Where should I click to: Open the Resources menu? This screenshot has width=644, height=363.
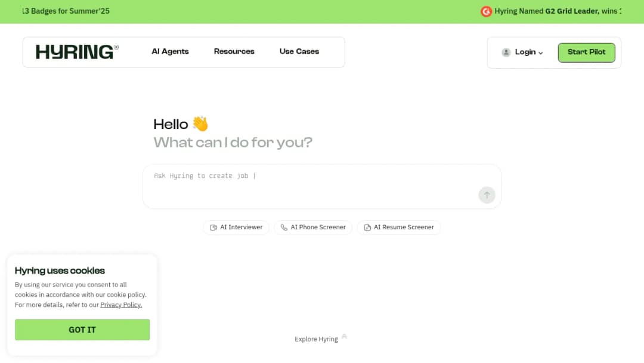tap(234, 51)
